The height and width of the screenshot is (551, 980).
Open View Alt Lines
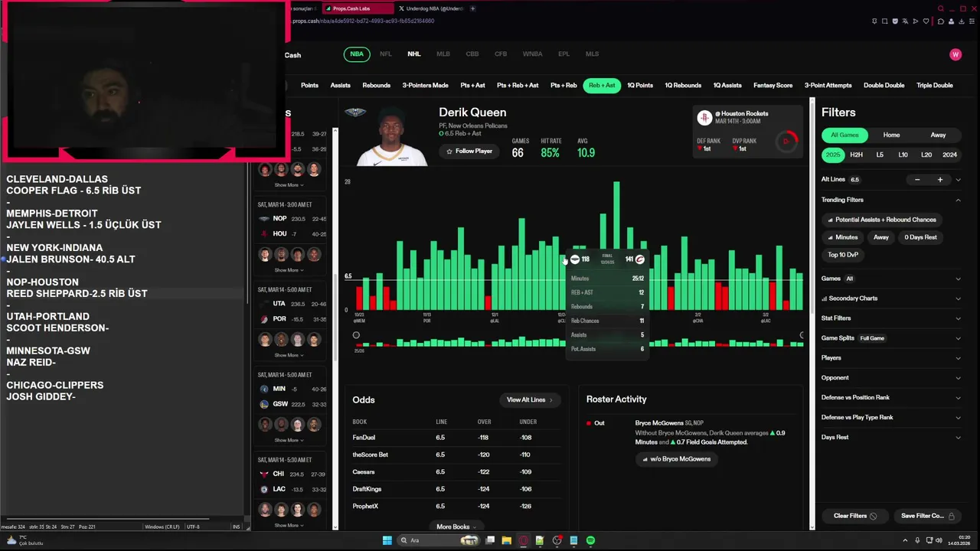(530, 399)
